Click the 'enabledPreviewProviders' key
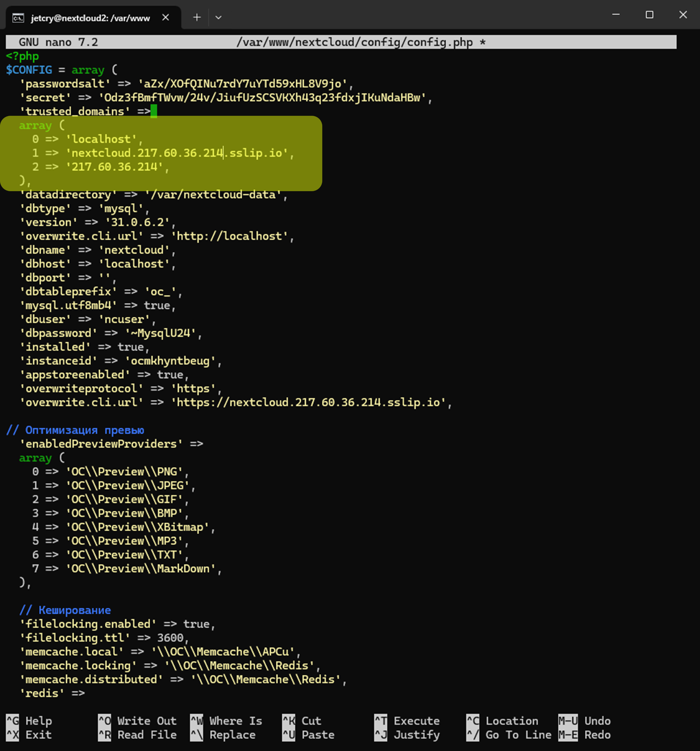The width and height of the screenshot is (700, 751). click(101, 444)
